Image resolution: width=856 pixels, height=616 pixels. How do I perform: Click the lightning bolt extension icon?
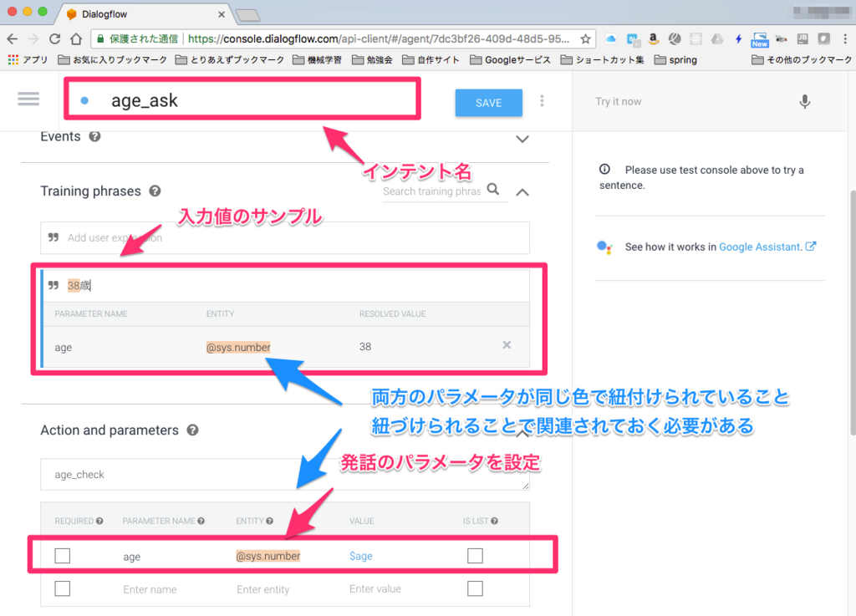click(738, 38)
